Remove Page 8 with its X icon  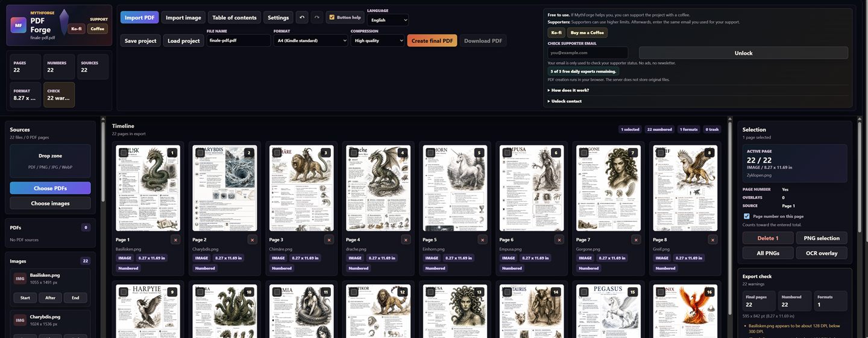coord(713,240)
